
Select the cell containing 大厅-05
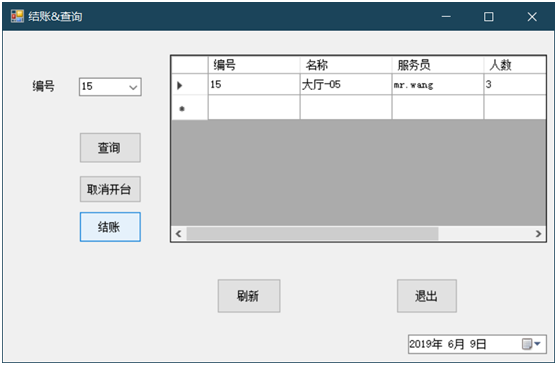(346, 85)
